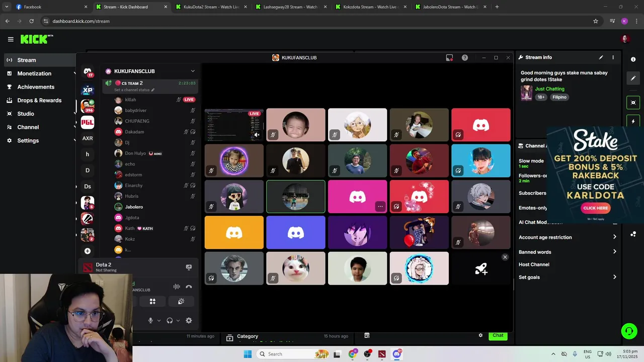The image size is (644, 362).
Task: Click CLICK HERE on Stake ad
Action: (596, 208)
